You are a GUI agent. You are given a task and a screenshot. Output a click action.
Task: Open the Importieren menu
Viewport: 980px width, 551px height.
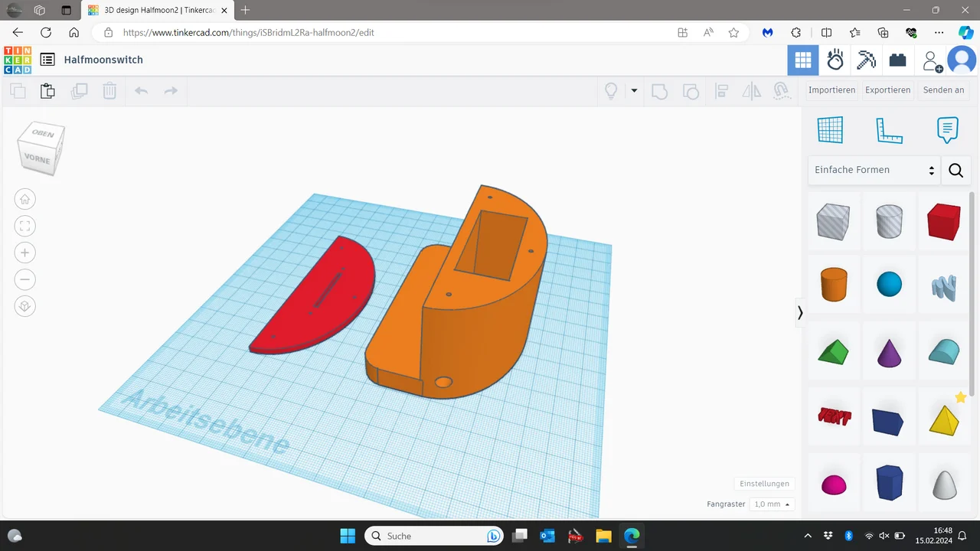(x=831, y=90)
